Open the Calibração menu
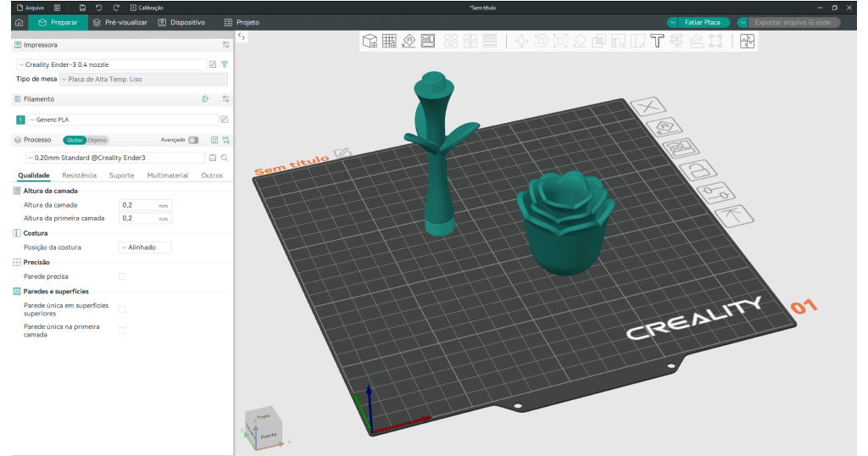Screen dimensions: 868x456 (x=147, y=8)
